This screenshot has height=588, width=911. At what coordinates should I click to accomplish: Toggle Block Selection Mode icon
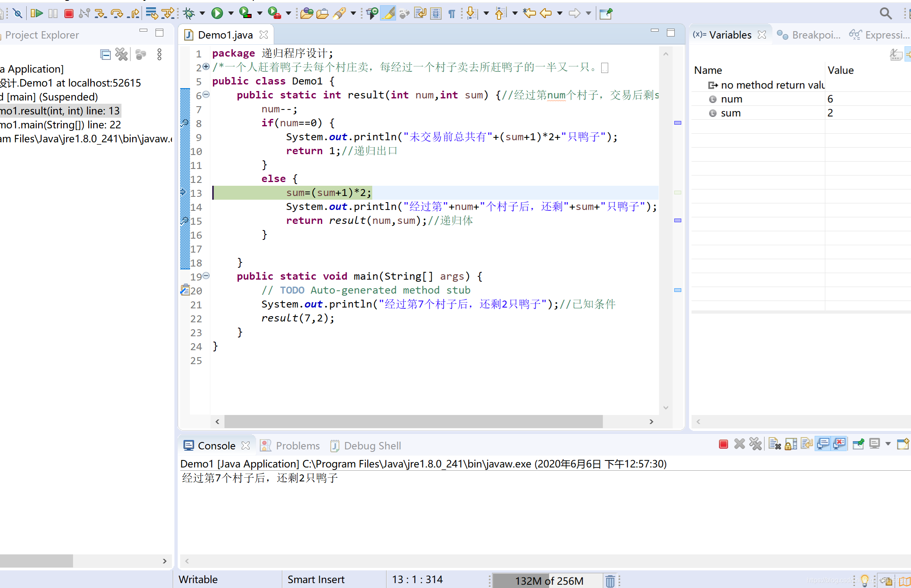[436, 14]
